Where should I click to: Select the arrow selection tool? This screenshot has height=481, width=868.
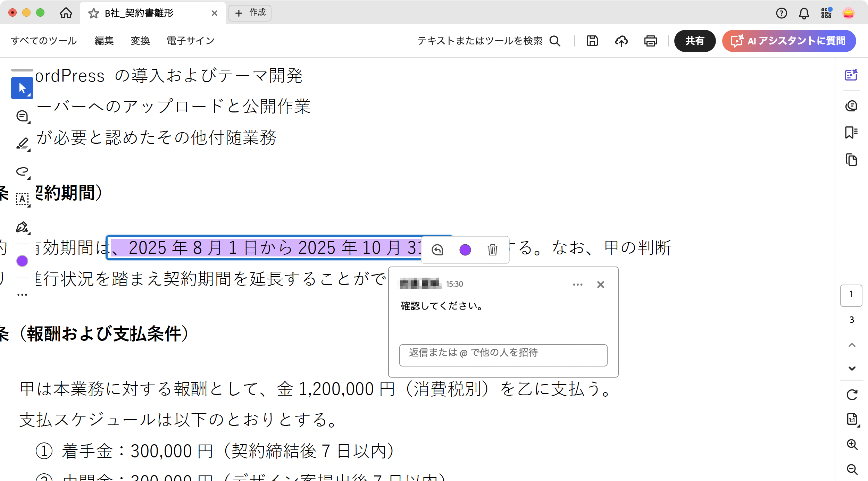pos(22,88)
